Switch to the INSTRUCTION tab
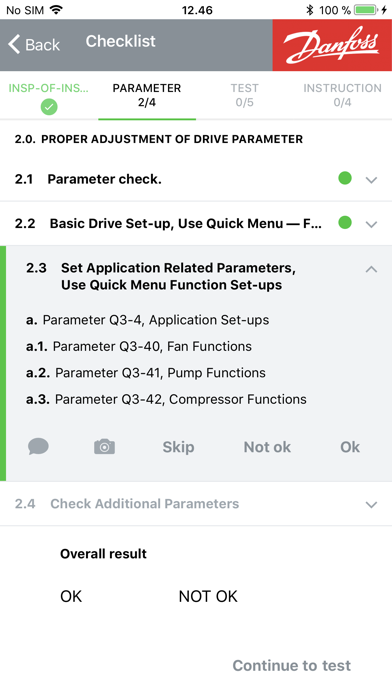This screenshot has width=392, height=696. (x=342, y=95)
